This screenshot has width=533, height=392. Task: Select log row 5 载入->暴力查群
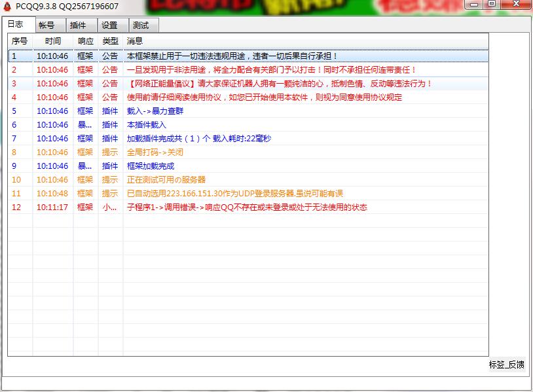tap(155, 111)
